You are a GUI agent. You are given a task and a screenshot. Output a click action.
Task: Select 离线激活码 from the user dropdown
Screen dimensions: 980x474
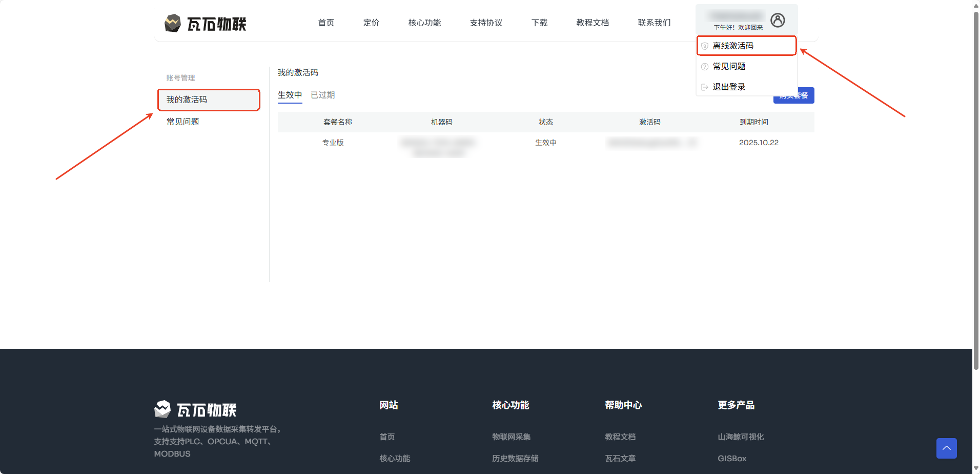733,46
